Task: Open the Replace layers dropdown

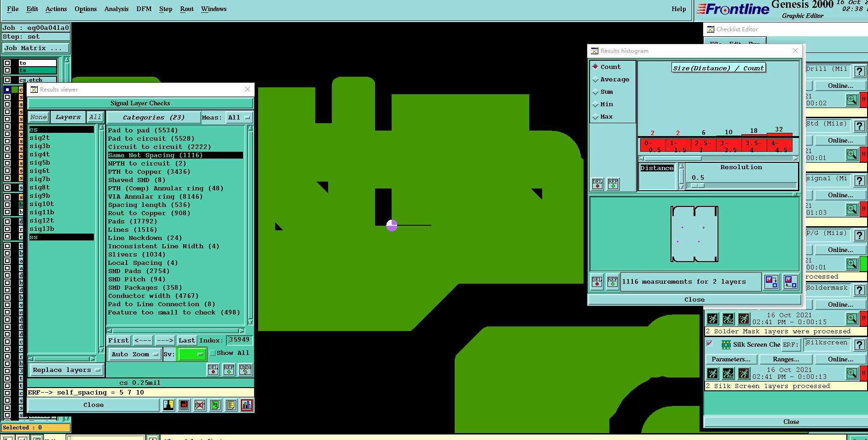Action: [66, 370]
